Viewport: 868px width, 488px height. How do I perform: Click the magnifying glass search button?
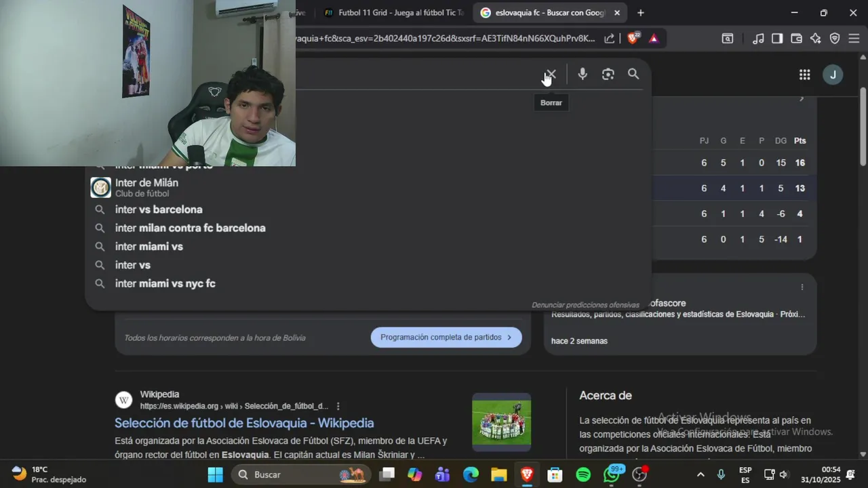point(633,75)
